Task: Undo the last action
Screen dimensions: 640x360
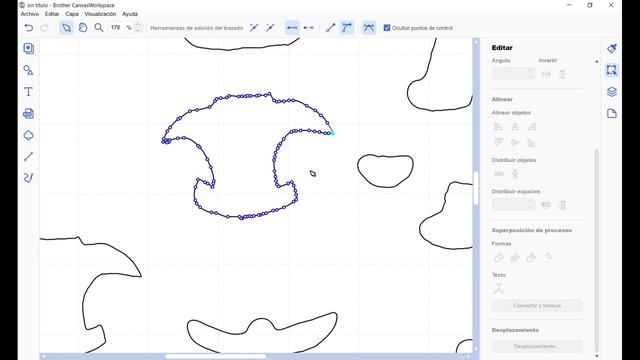Action: [29, 28]
